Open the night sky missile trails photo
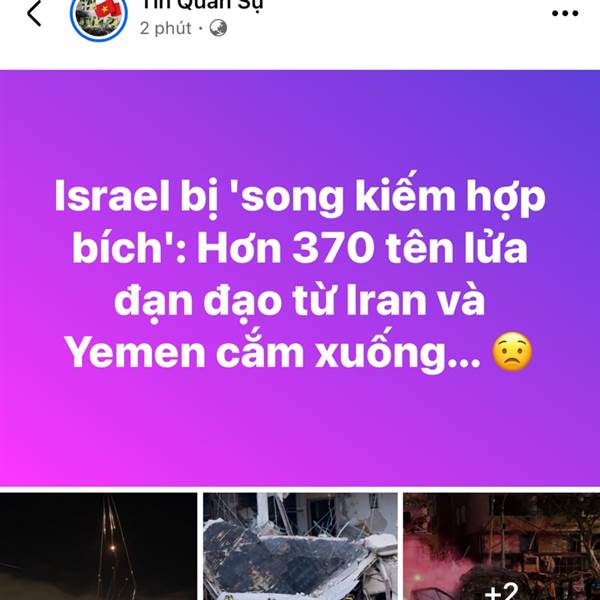The image size is (600, 600). pos(98,546)
